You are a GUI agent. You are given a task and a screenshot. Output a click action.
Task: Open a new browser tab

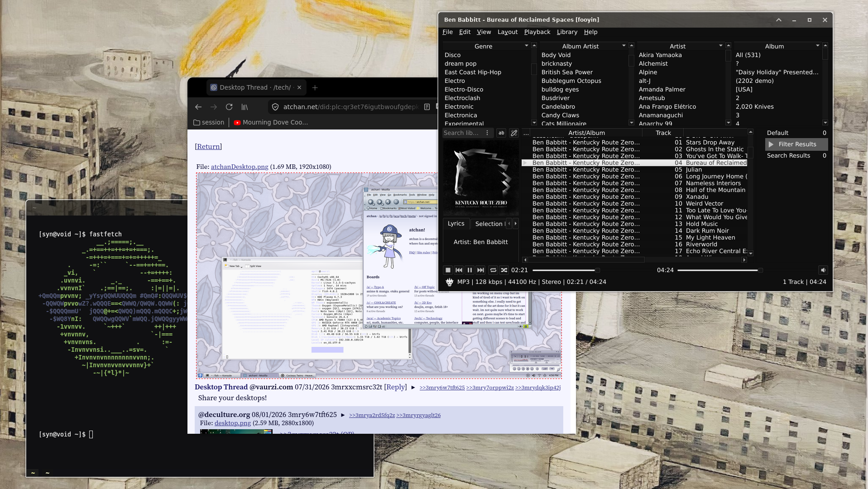click(315, 88)
